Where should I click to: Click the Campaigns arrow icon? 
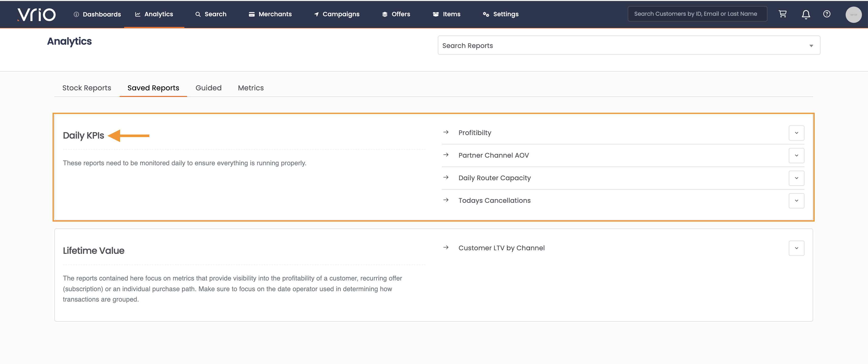click(316, 14)
